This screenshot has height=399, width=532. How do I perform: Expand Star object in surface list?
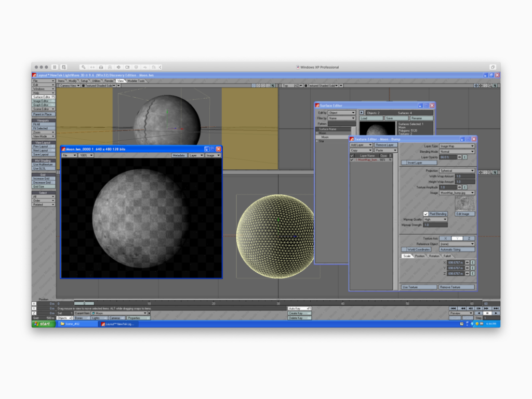point(317,141)
